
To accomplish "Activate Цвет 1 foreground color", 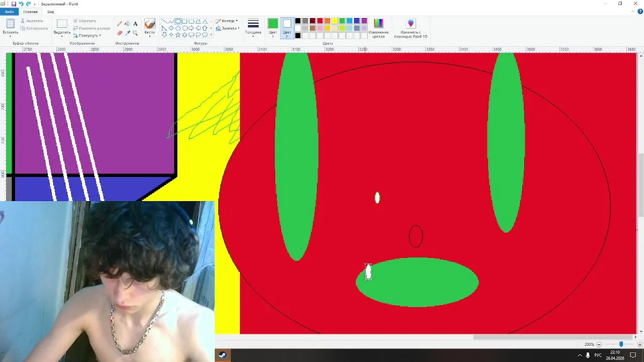I will pyautogui.click(x=273, y=28).
